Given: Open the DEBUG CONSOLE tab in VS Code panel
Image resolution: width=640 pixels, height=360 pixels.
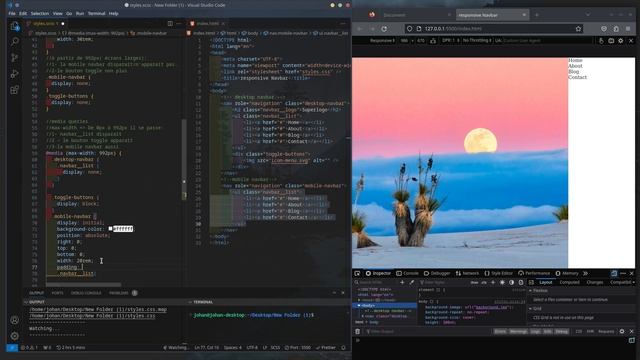Looking at the screenshot, I should click(x=86, y=293).
